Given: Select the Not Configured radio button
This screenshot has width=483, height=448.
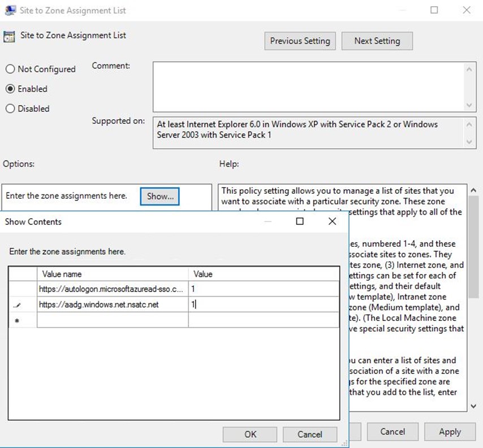Looking at the screenshot, I should (10, 69).
